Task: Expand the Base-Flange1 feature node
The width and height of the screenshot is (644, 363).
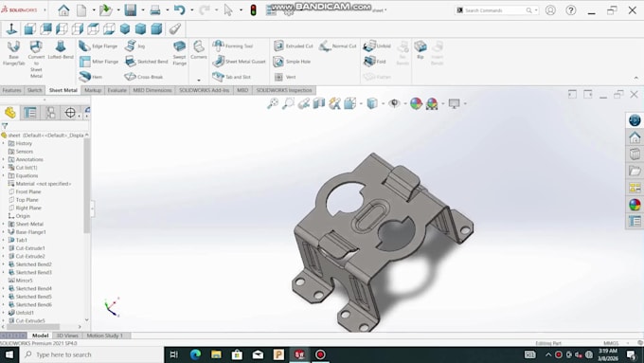Action: pos(4,232)
